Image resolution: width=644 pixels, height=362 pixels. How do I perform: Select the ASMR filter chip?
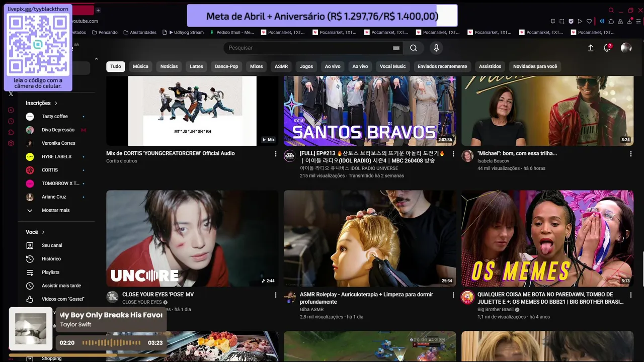point(281,66)
